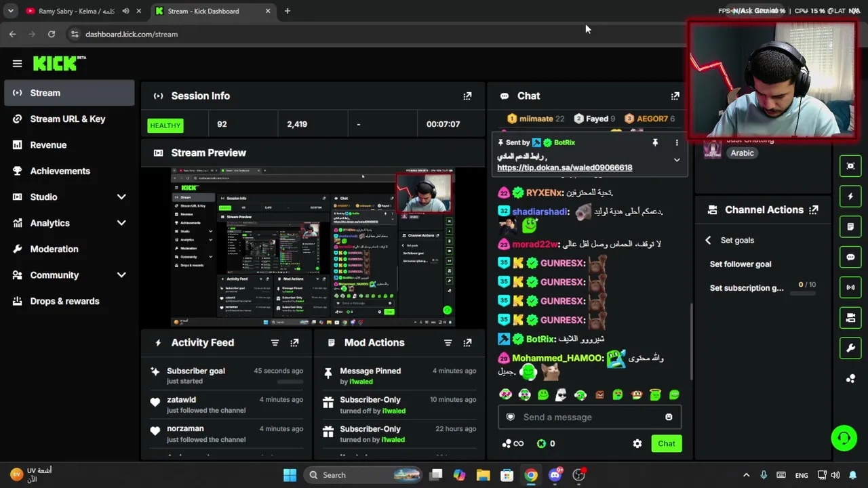Open Drops & rewards page
The width and height of the screenshot is (868, 488).
click(x=69, y=302)
